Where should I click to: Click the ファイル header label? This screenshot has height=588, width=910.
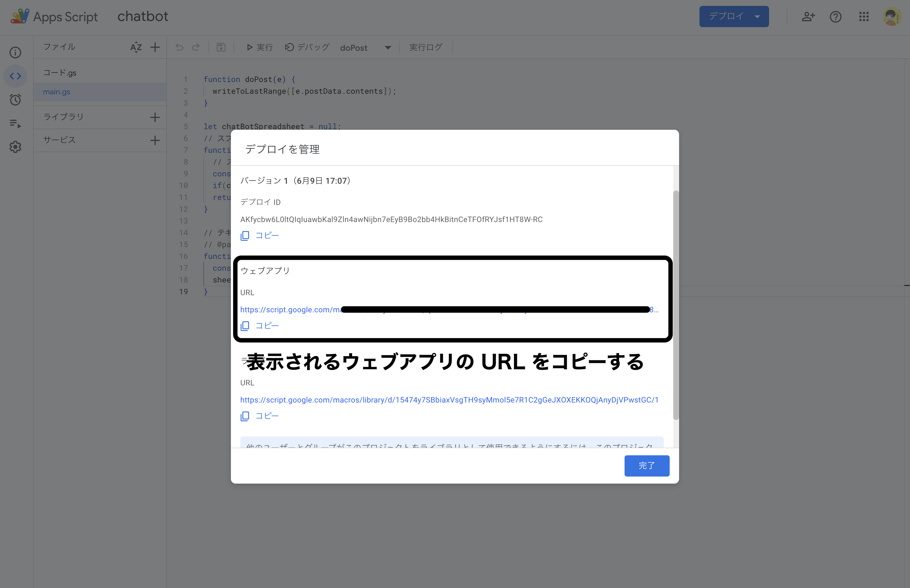tap(59, 47)
